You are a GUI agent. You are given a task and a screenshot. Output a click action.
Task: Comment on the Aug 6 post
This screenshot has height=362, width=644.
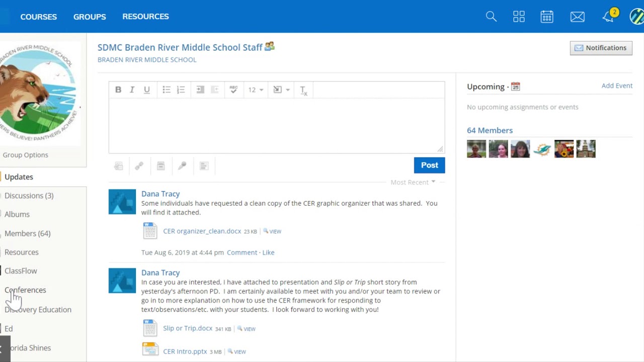[x=242, y=252]
